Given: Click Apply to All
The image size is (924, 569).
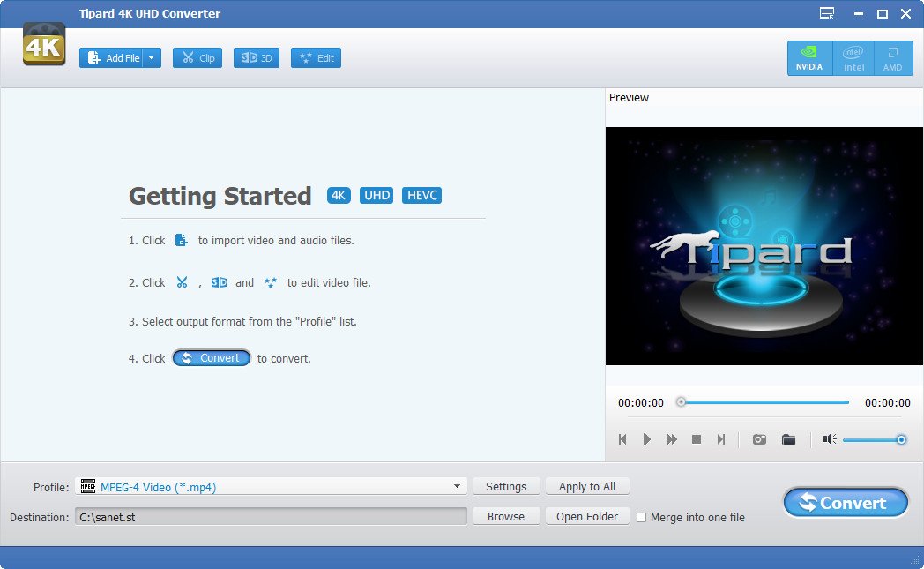Looking at the screenshot, I should (587, 486).
